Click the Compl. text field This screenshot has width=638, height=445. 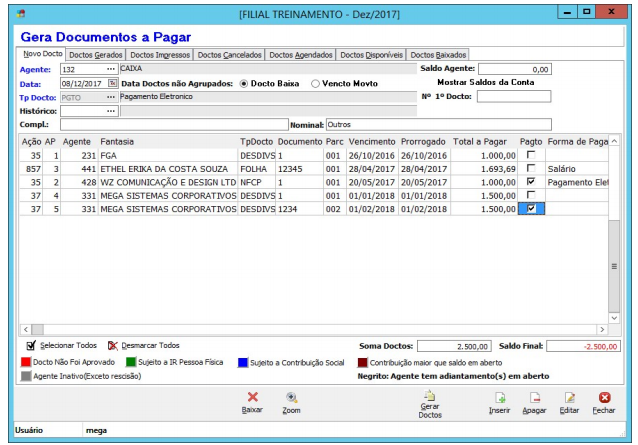click(174, 124)
